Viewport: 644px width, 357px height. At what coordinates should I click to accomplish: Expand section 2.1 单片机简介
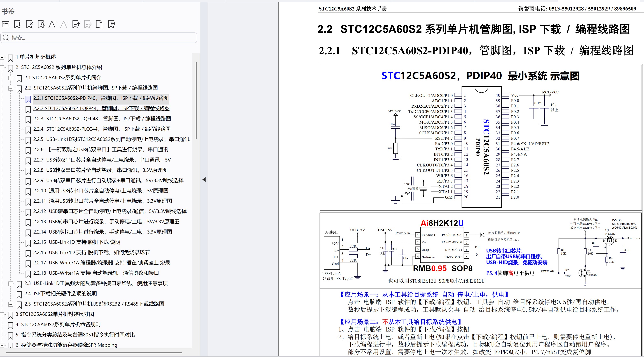pos(11,78)
